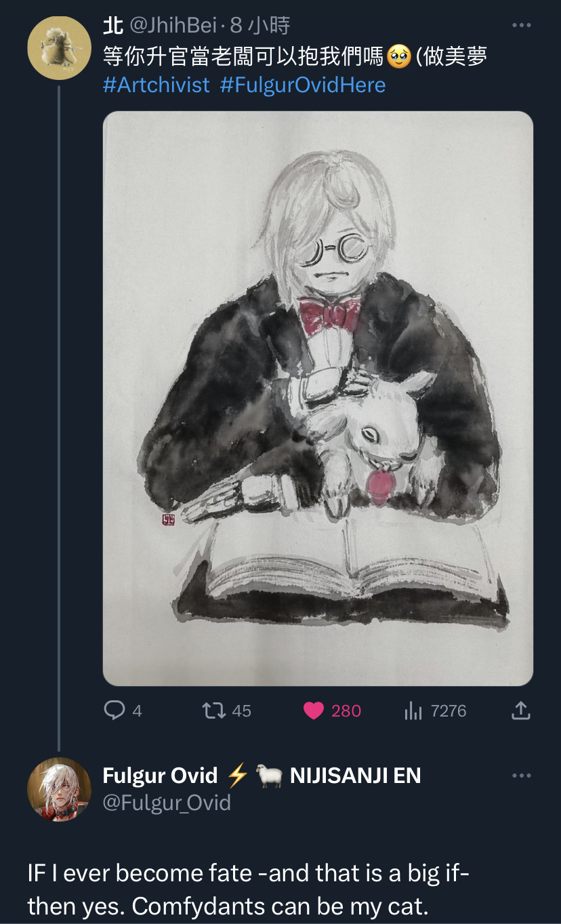This screenshot has height=924, width=561.
Task: Open 北 display name
Action: click(x=112, y=26)
